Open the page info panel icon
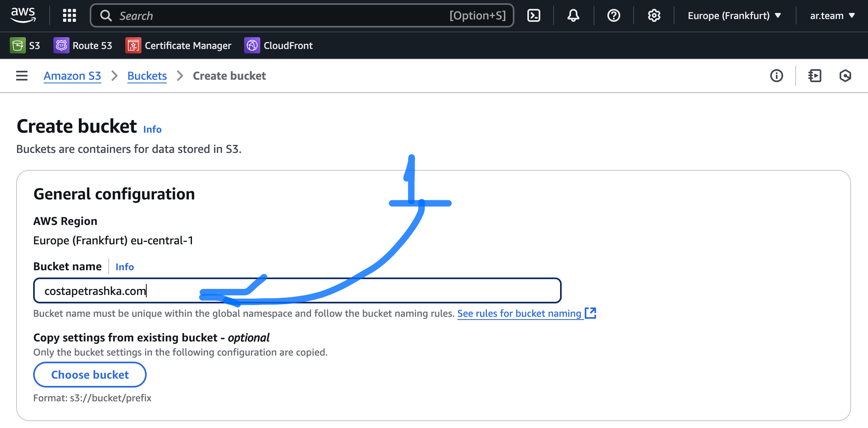 point(776,76)
